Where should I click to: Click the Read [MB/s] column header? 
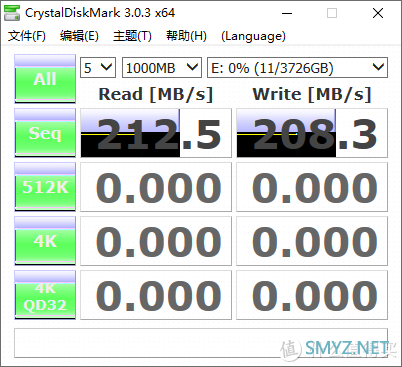click(156, 94)
